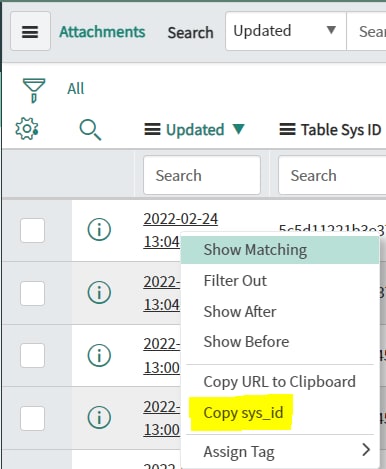Click the funnel filter icon

pyautogui.click(x=34, y=90)
